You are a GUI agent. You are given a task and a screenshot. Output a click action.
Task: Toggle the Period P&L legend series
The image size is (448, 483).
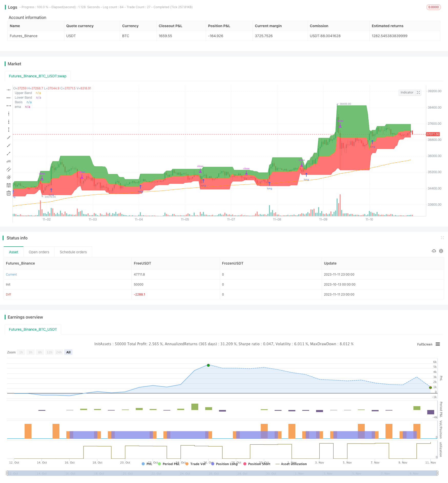(x=169, y=464)
